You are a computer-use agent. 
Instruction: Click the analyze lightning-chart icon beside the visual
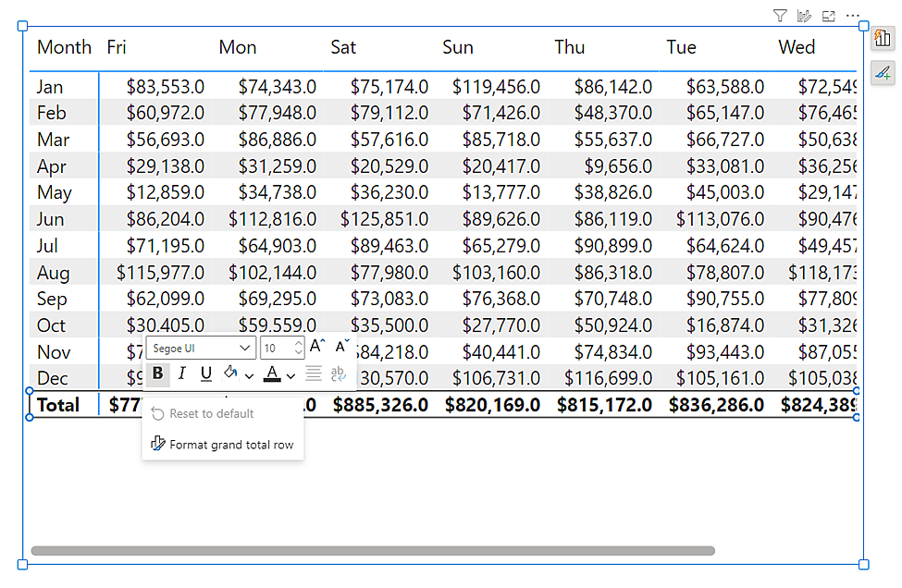(883, 39)
